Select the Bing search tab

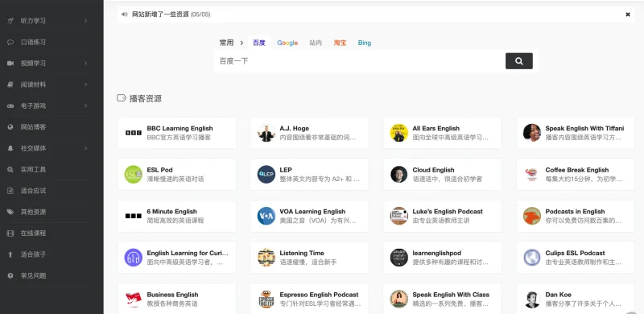(x=365, y=43)
